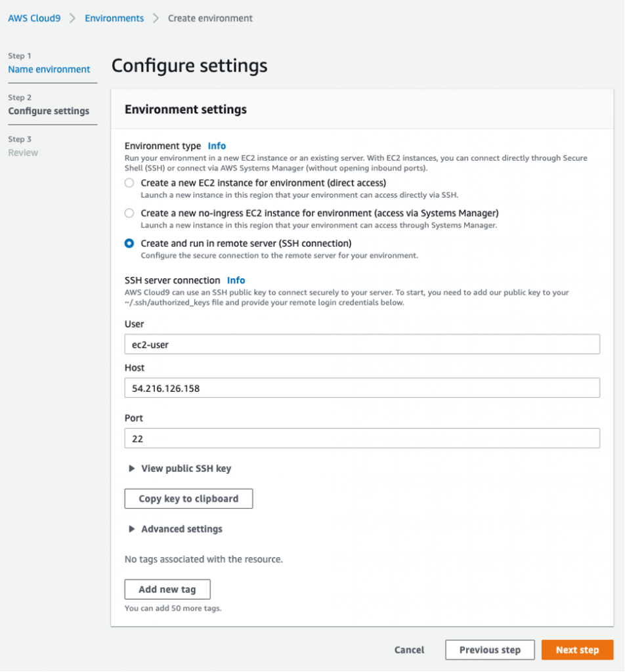Click the 'Add new tag' button
The image size is (625, 672).
coord(167,589)
